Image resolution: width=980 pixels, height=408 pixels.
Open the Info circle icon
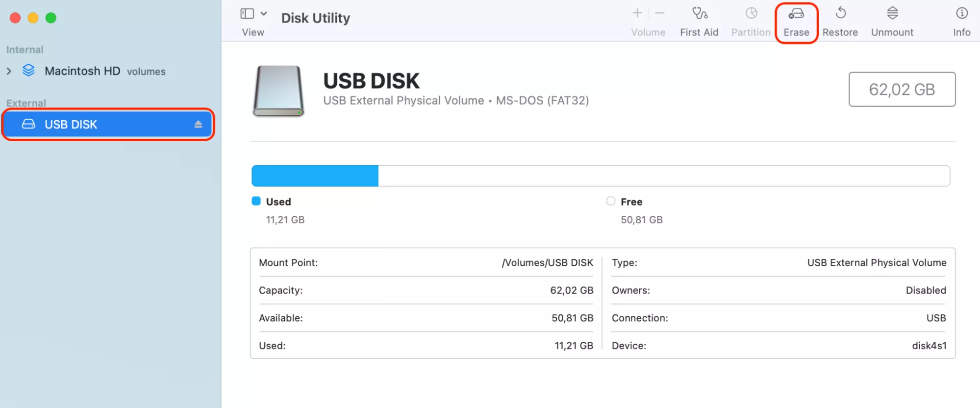(962, 13)
